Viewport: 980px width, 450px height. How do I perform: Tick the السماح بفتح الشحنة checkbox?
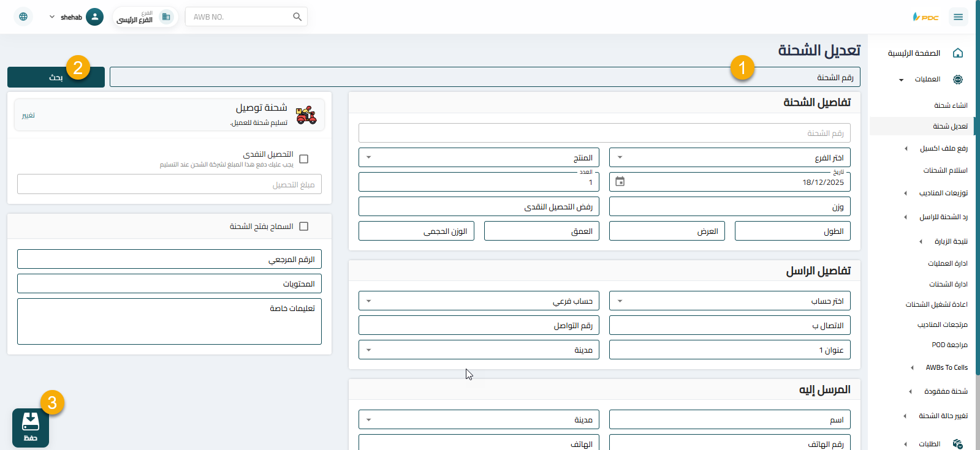[303, 227]
